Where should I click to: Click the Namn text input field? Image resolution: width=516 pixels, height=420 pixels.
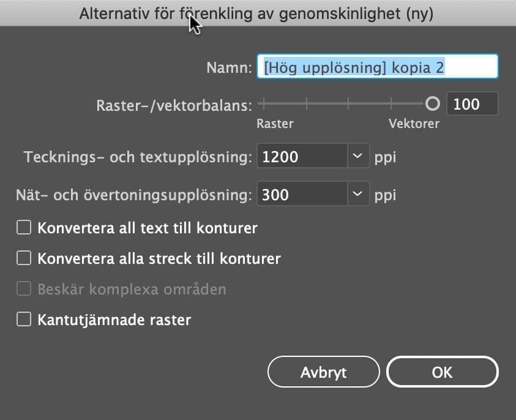coord(377,67)
